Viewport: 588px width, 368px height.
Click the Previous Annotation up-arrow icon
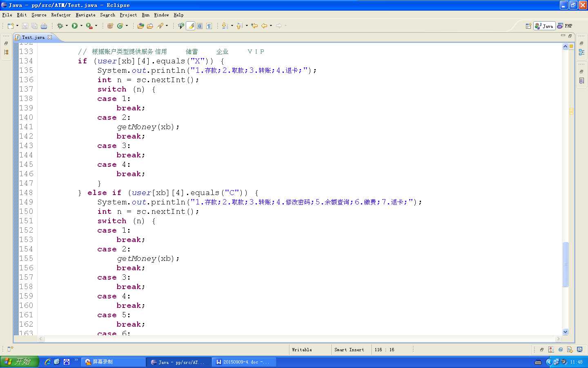tap(240, 26)
